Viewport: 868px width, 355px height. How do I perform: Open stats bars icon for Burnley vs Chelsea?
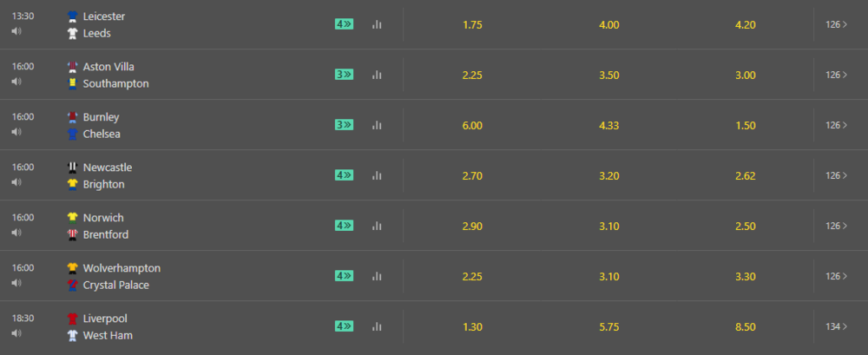(x=377, y=125)
